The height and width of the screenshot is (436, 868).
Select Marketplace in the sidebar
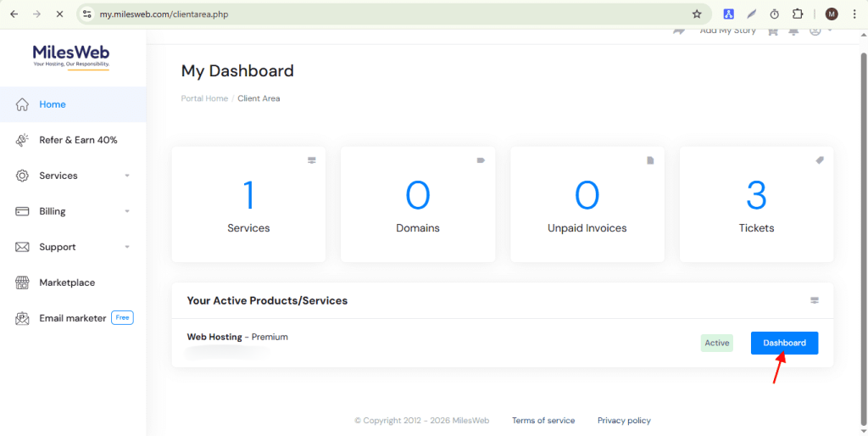point(67,282)
